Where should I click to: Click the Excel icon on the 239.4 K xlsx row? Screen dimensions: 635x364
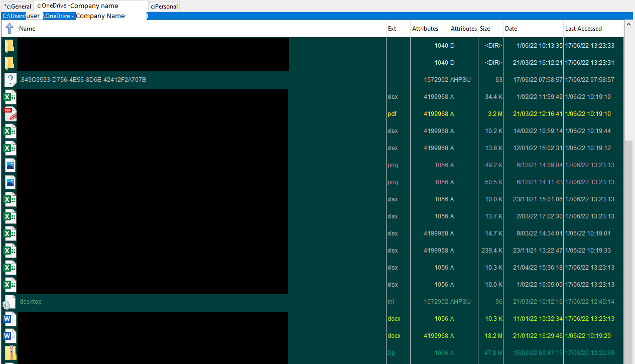pyautogui.click(x=10, y=250)
